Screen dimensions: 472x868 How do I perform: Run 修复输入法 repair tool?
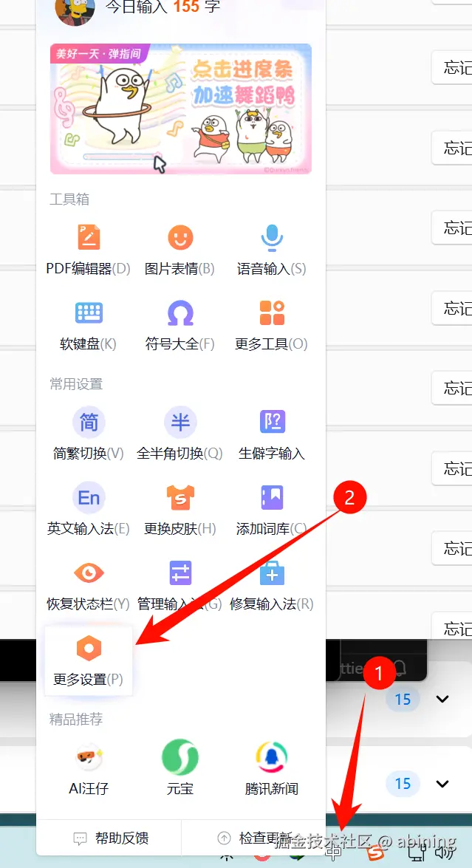[x=272, y=584]
